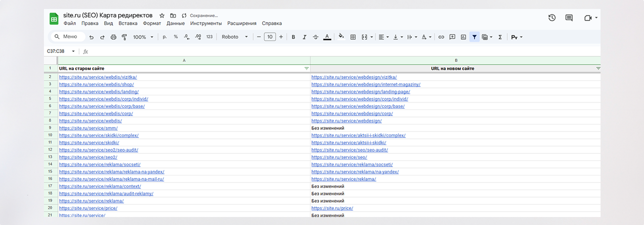The image size is (644, 225).
Task: Open the text color picker
Action: pos(327,37)
